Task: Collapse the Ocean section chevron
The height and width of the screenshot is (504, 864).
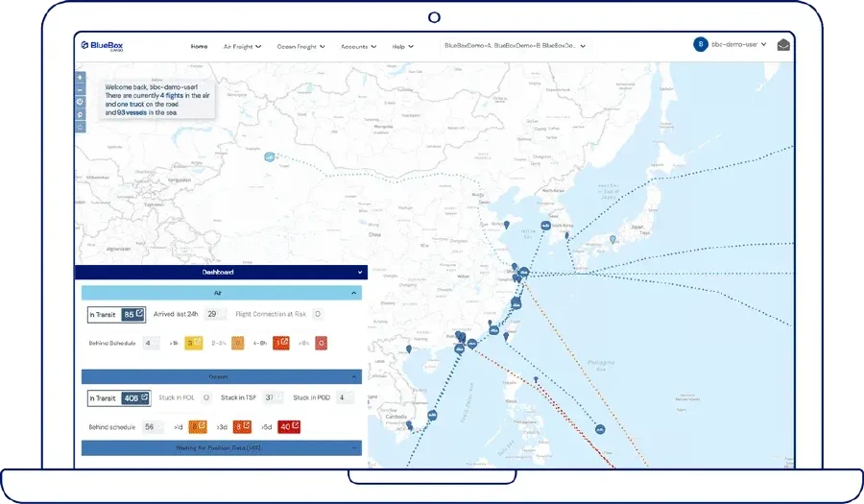Action: tap(353, 376)
